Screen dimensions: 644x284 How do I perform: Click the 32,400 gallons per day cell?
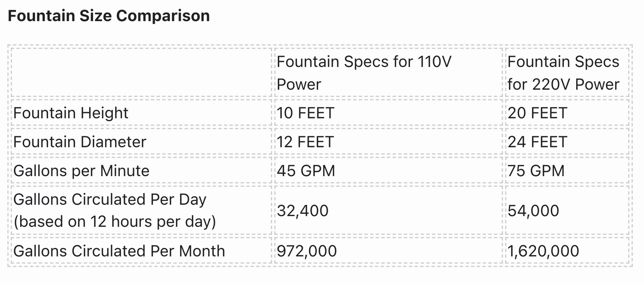[303, 211]
